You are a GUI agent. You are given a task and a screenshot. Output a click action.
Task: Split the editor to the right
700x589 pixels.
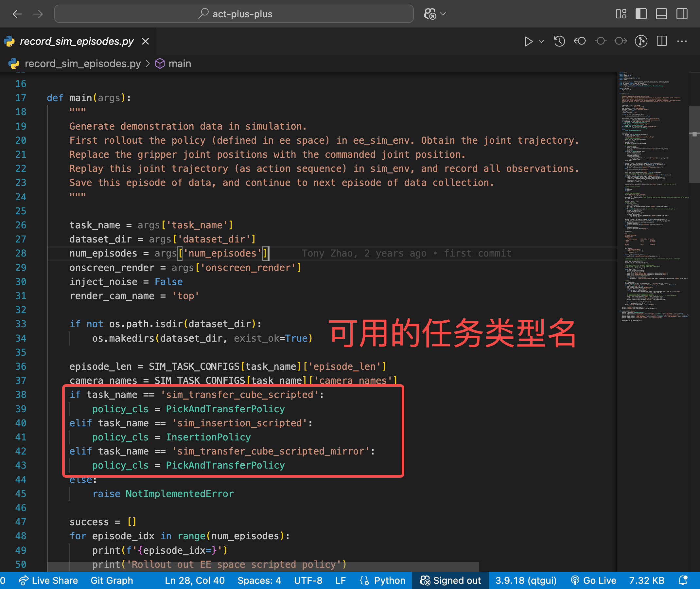click(x=662, y=42)
